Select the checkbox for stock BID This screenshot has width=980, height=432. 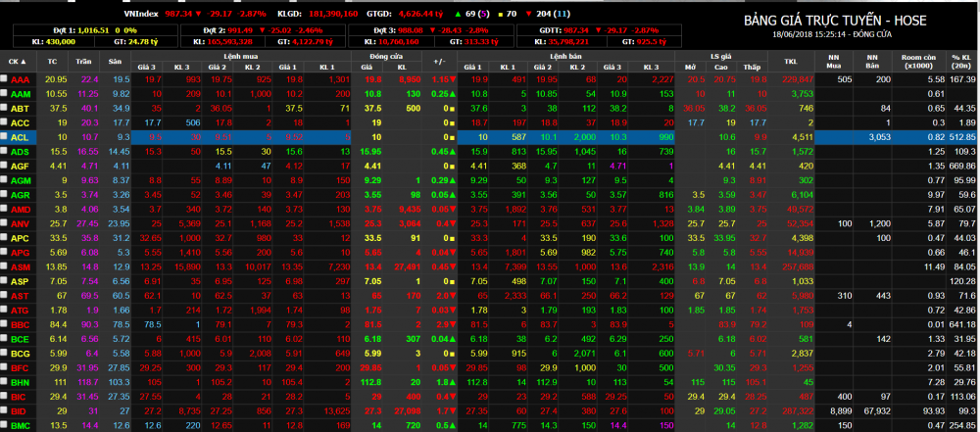point(5,410)
